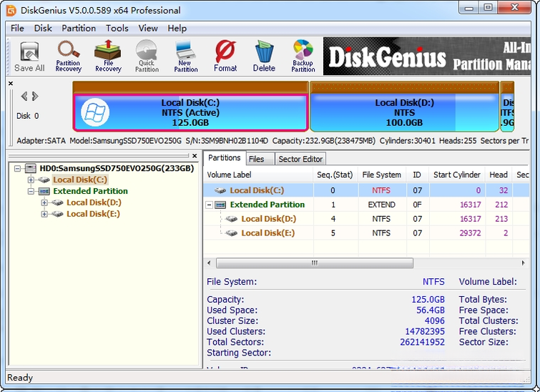Open Partition Recovery tool

(68, 57)
